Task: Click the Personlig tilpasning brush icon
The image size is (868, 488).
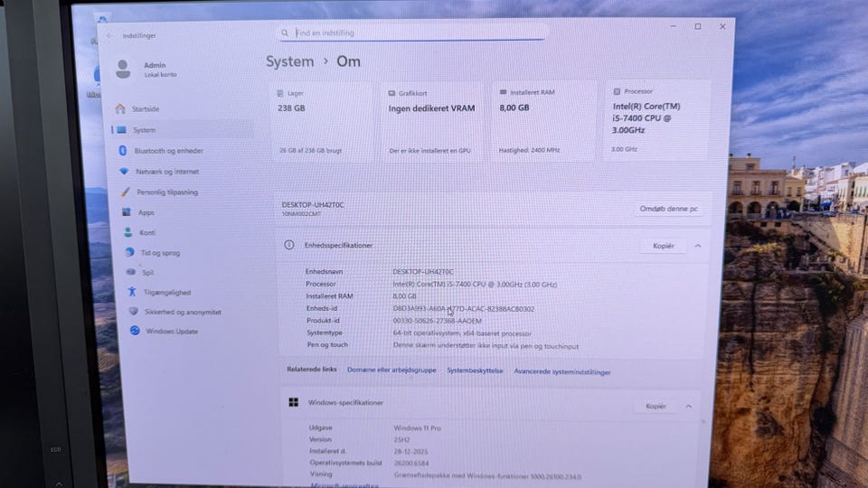Action: 125,192
